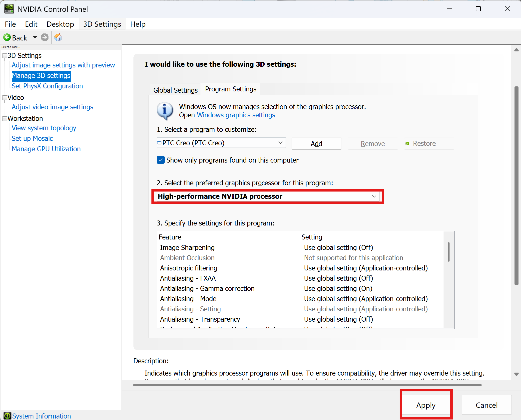Select the Antialiasing - Transparency row
Image resolution: width=521 pixels, height=420 pixels.
pos(300,319)
